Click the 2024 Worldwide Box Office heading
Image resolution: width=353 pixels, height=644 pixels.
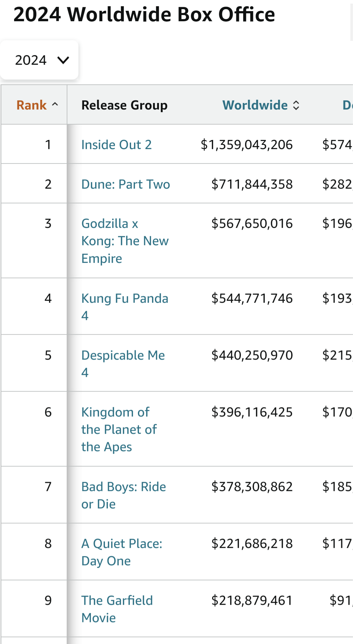(144, 15)
